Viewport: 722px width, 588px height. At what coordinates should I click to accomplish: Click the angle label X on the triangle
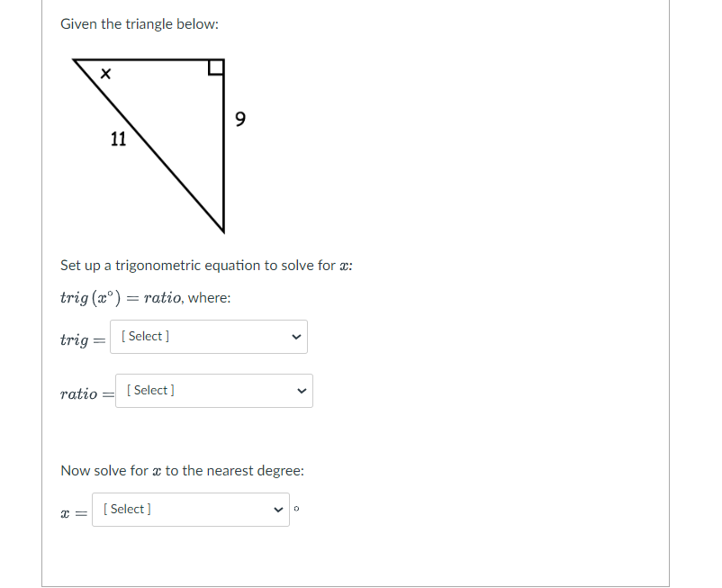point(105,74)
